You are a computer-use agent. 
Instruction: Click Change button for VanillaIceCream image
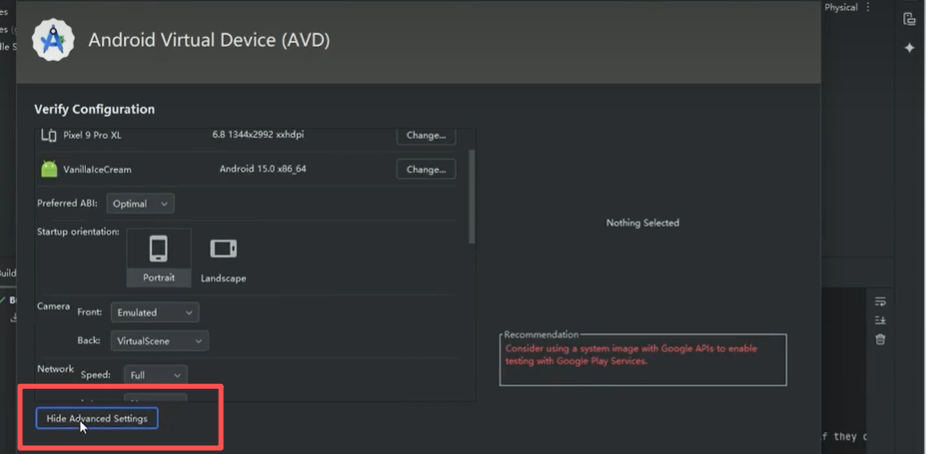coord(426,169)
